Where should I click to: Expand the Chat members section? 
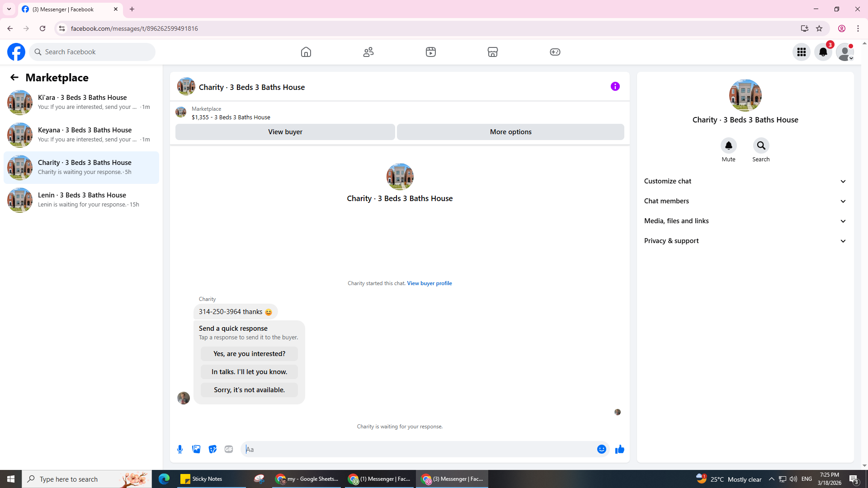tap(745, 201)
